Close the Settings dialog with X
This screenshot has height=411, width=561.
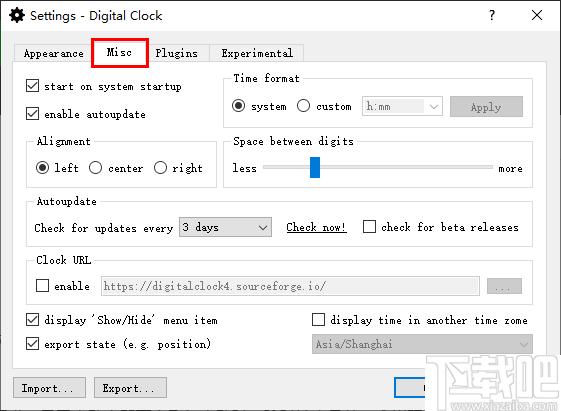(537, 15)
